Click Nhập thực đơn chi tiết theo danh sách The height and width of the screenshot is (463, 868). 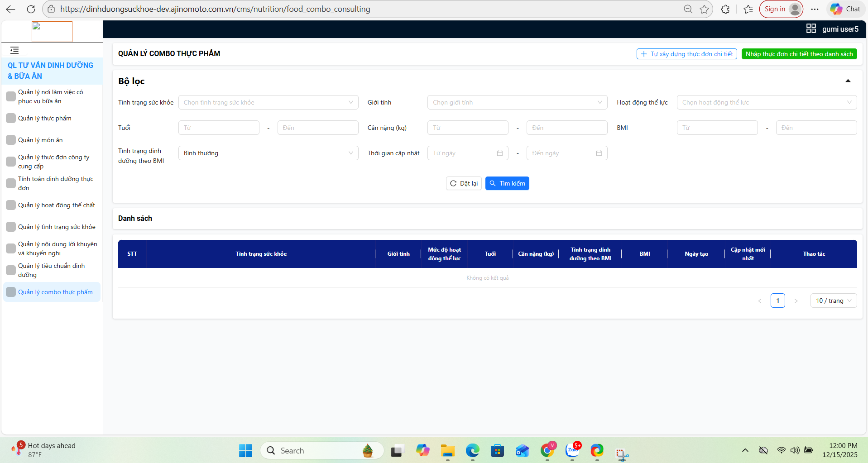799,54
